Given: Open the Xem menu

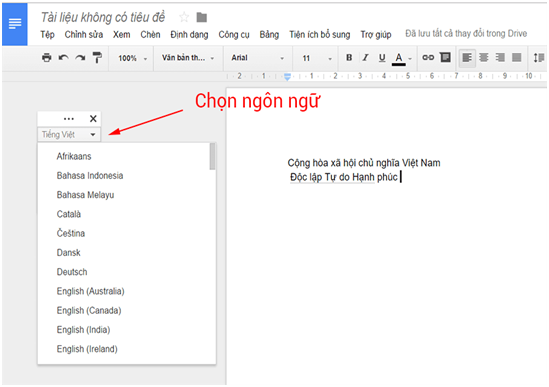Looking at the screenshot, I should coord(121,35).
